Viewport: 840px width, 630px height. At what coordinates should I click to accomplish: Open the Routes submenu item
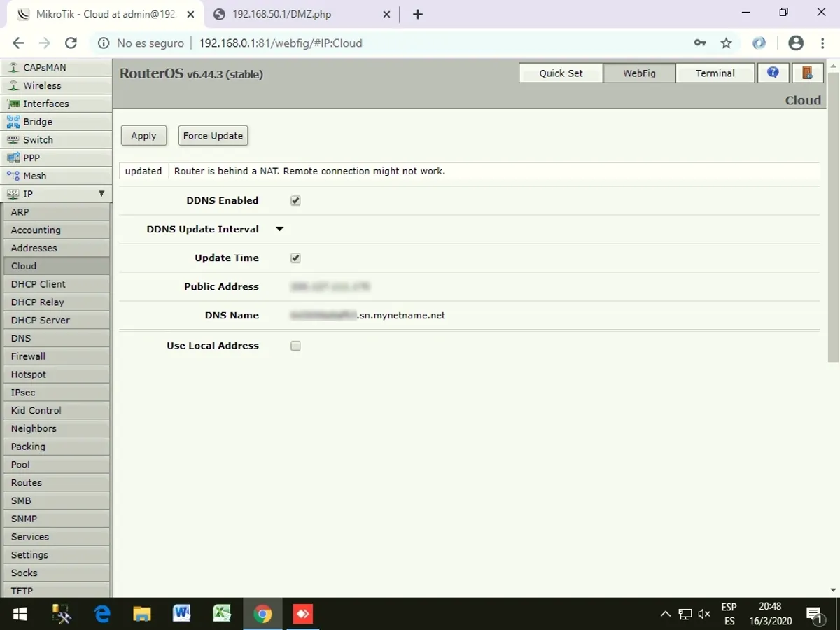56,483
